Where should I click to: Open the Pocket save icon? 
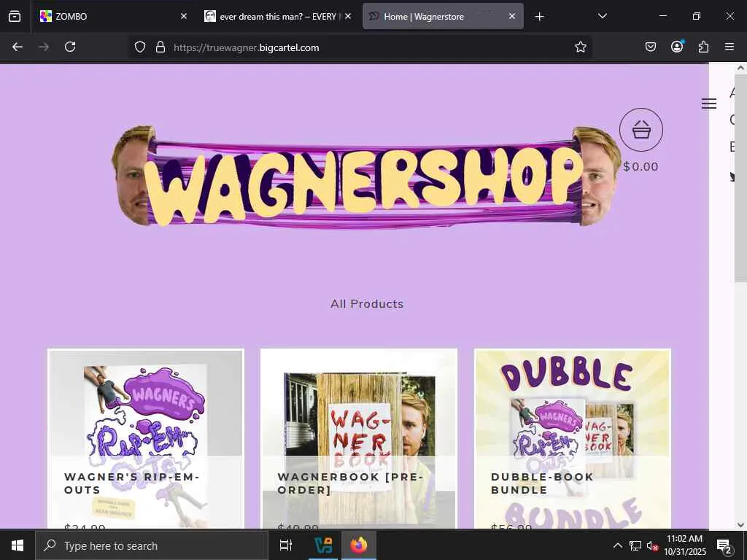(650, 47)
